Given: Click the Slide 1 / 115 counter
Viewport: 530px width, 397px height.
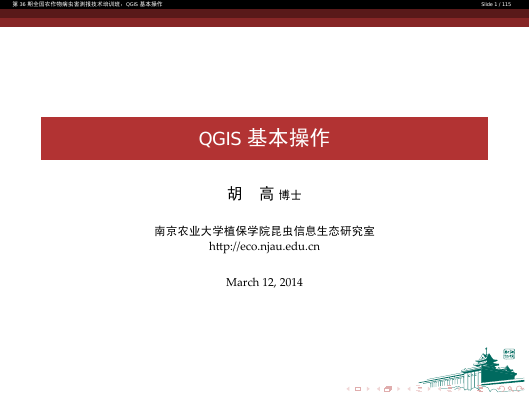Looking at the screenshot, I should tap(496, 4).
